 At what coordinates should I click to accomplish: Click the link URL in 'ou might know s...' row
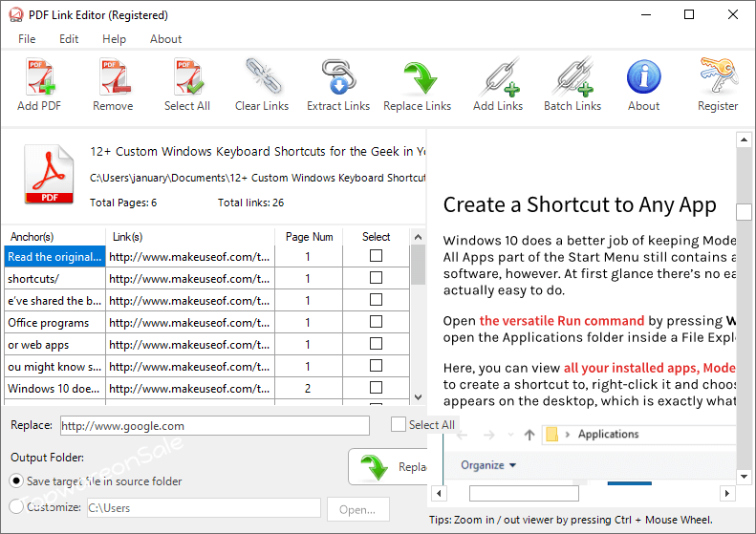190,367
